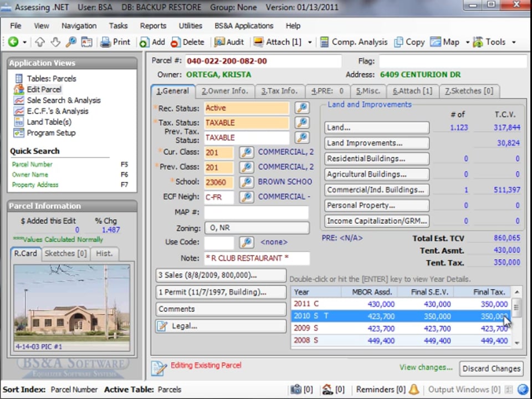Open lookup for Rec. Status field

pyautogui.click(x=301, y=108)
